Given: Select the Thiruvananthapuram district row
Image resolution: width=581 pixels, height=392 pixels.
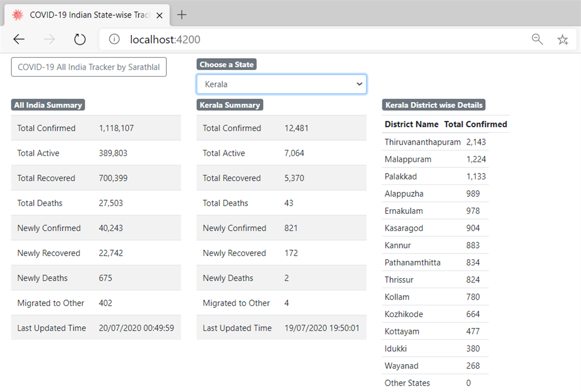Looking at the screenshot, I should click(422, 142).
